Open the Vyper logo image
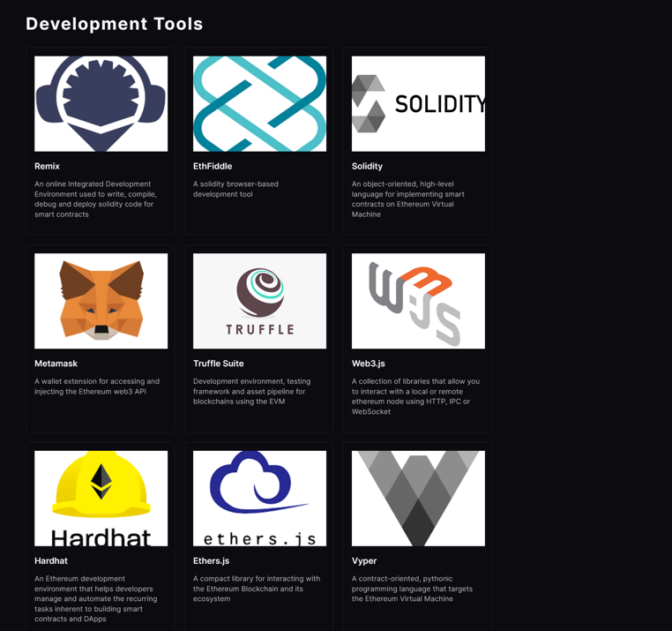This screenshot has width=672, height=631. (x=418, y=498)
